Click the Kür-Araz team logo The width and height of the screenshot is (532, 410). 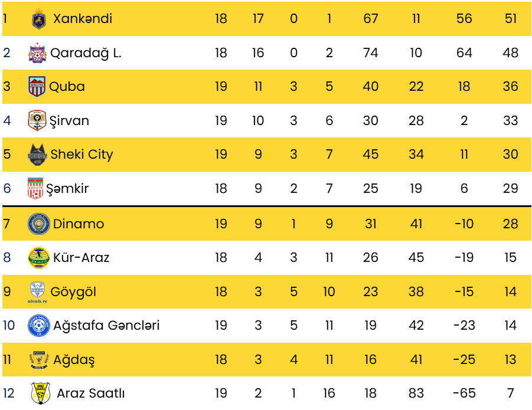[x=38, y=258]
